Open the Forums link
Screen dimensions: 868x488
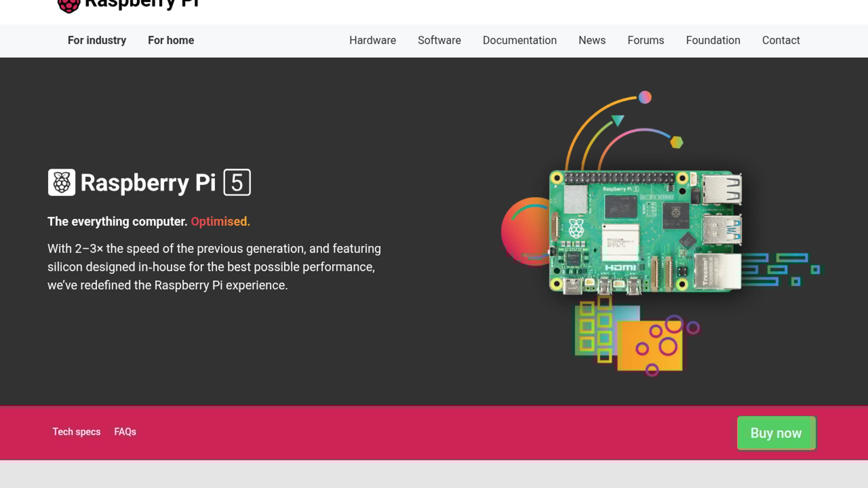(646, 41)
